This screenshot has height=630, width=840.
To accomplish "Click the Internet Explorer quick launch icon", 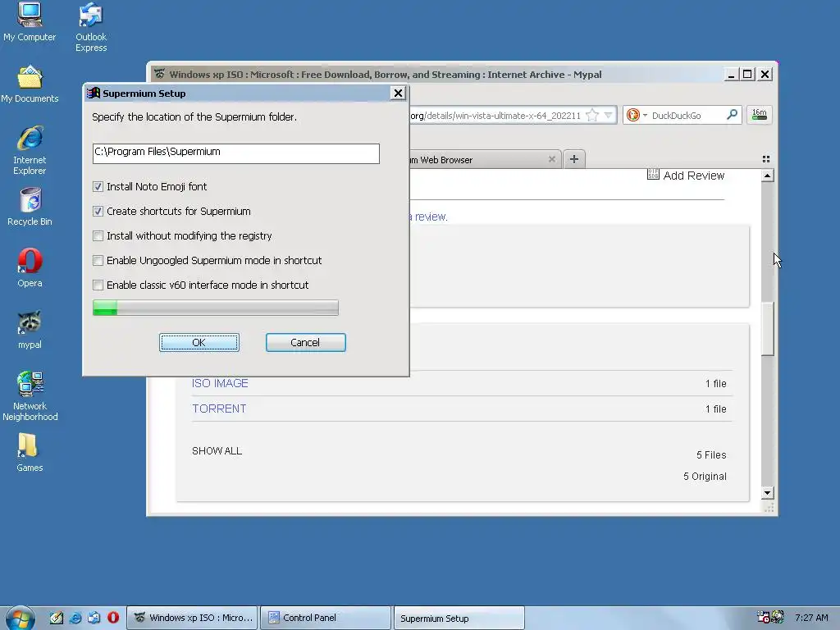I will point(75,618).
